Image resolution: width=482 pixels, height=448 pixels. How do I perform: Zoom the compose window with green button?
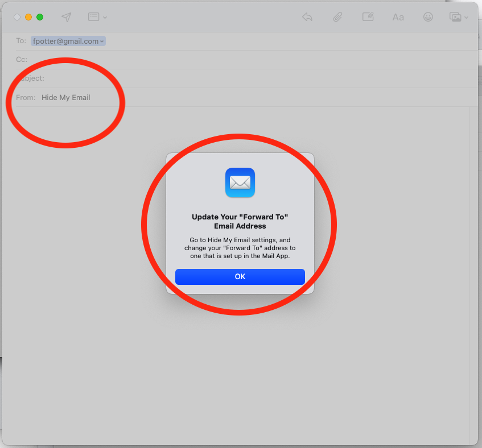point(40,17)
